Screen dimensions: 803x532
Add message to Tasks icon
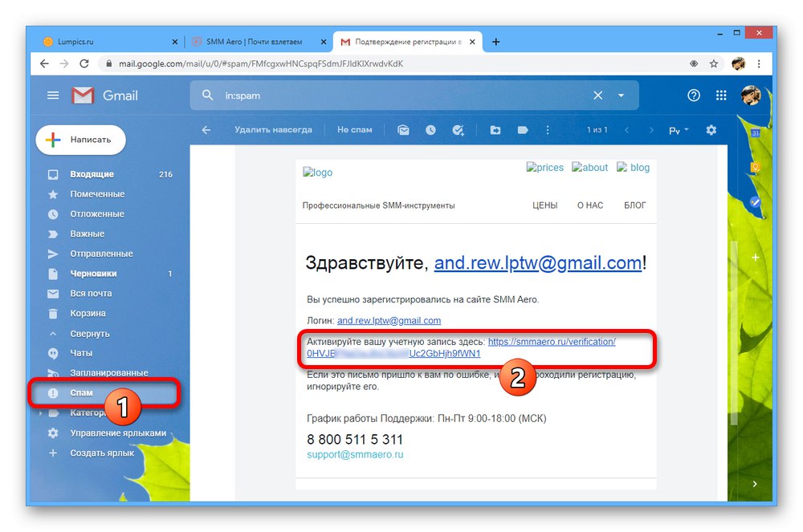[x=458, y=130]
